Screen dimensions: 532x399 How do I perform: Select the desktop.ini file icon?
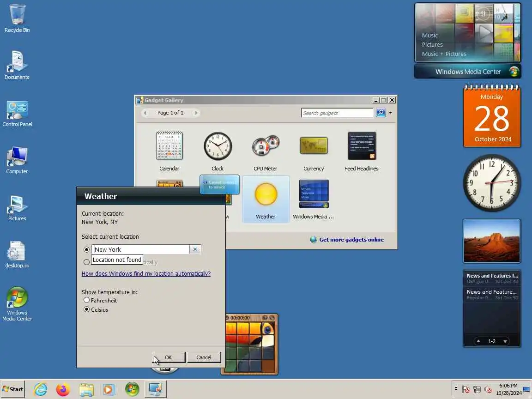[x=17, y=254]
